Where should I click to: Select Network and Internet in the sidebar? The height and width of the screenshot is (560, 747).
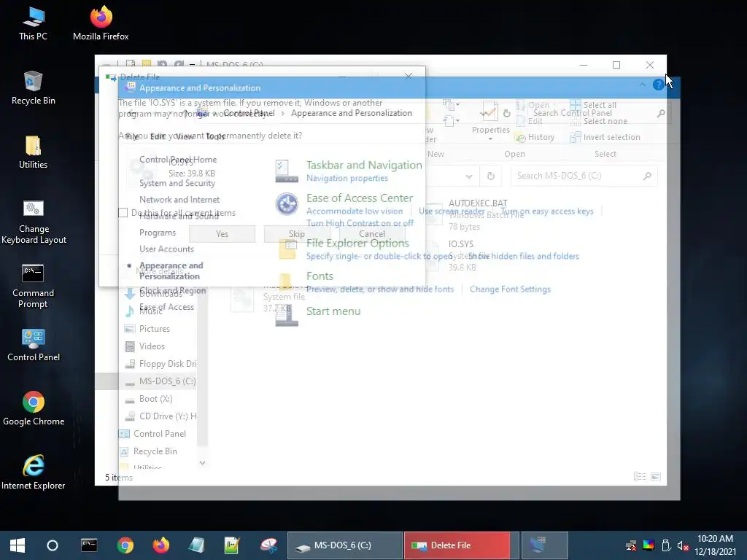click(179, 200)
